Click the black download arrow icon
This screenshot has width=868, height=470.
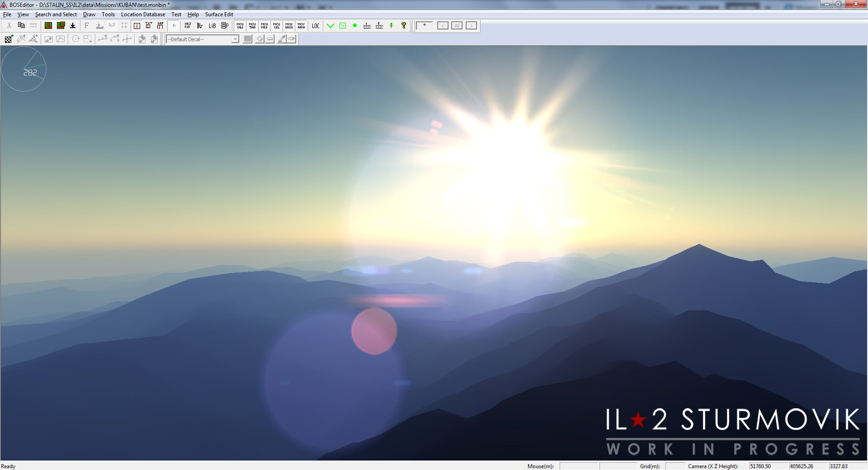[73, 25]
